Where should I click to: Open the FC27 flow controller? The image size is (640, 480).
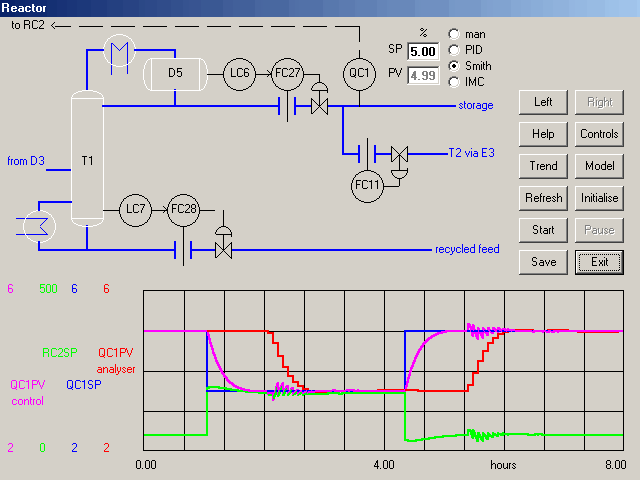[x=288, y=73]
